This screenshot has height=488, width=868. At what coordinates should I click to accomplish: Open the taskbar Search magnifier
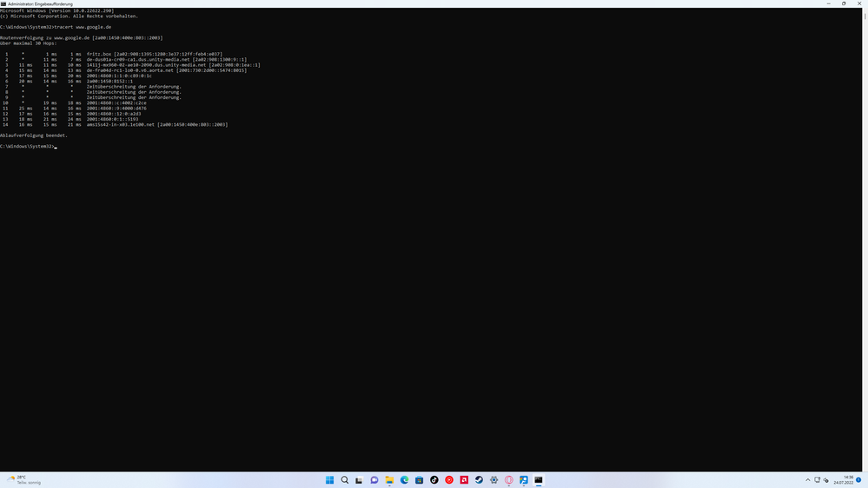tap(345, 479)
